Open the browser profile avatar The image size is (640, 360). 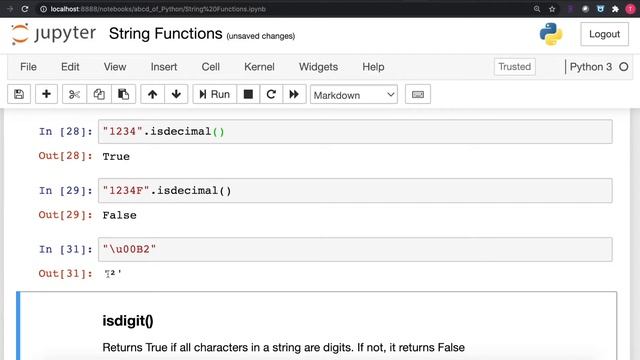click(x=630, y=9)
